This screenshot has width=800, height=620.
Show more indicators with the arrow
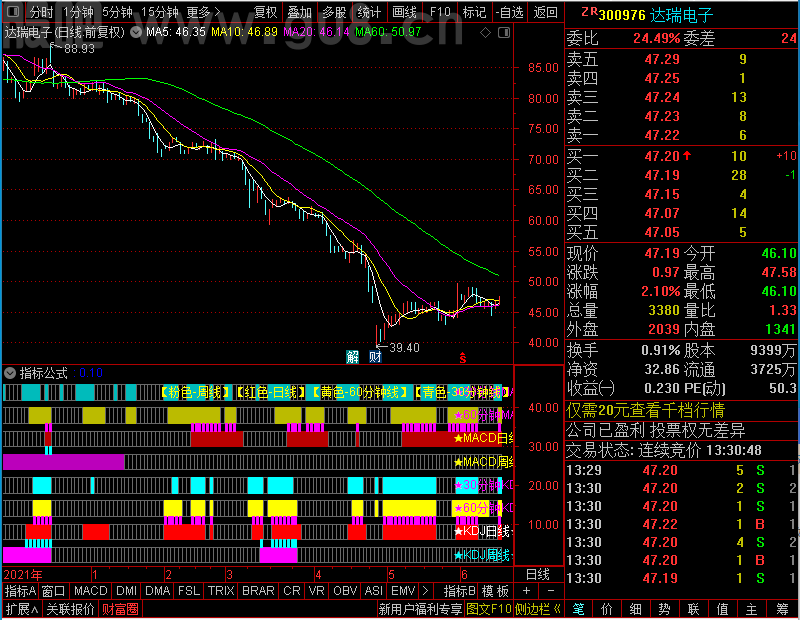click(426, 591)
